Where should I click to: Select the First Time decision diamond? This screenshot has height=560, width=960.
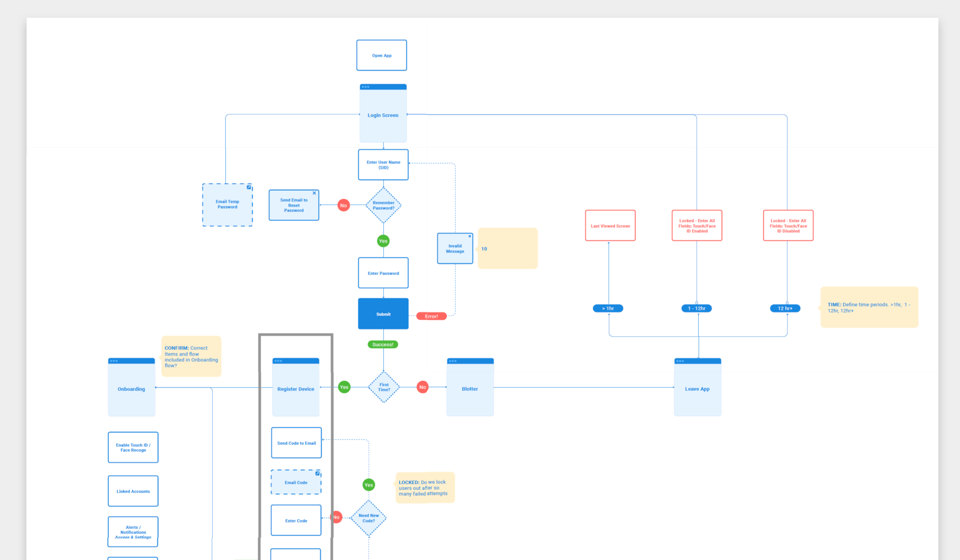(x=384, y=387)
